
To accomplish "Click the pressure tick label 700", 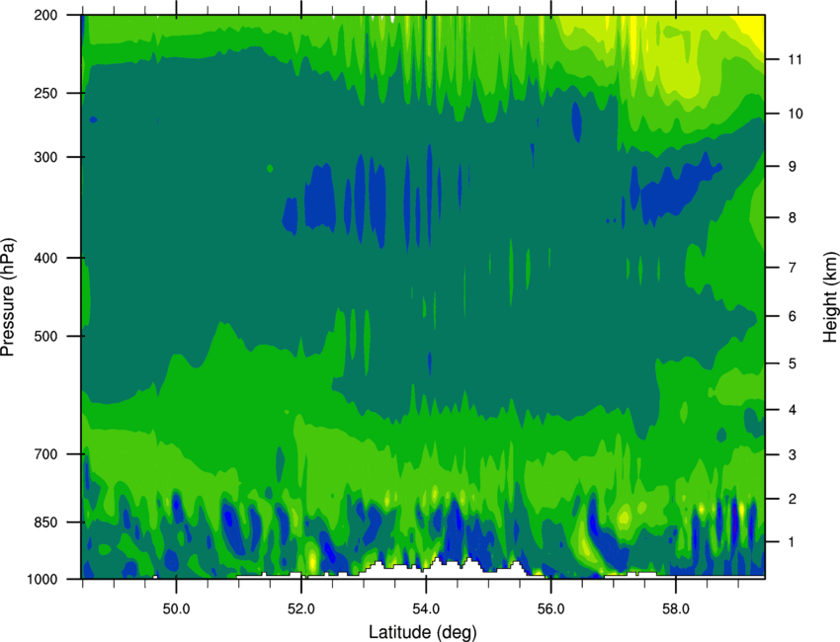I will pyautogui.click(x=46, y=454).
